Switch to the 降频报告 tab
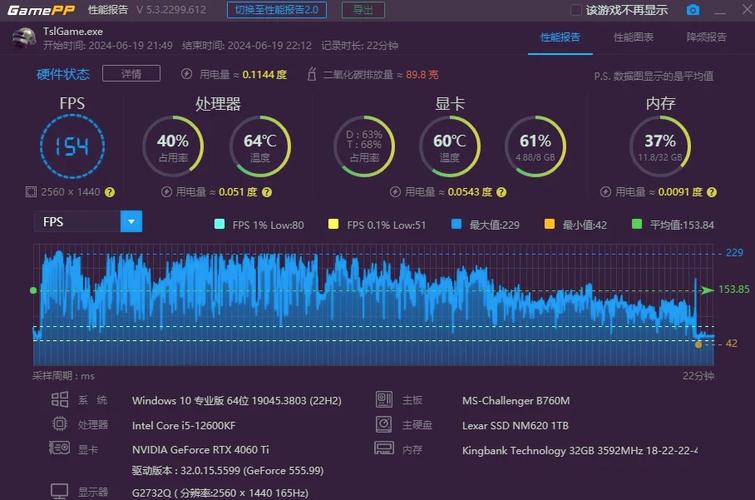Screen dimensions: 755x500 (x=706, y=37)
